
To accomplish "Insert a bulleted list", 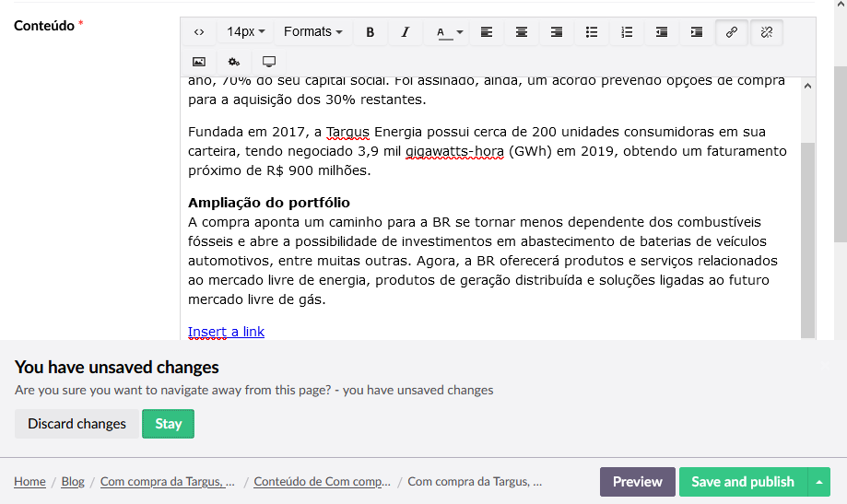I will [592, 32].
